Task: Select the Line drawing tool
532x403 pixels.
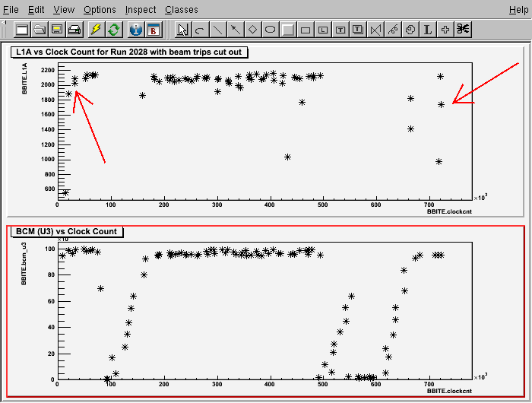Action: click(217, 30)
